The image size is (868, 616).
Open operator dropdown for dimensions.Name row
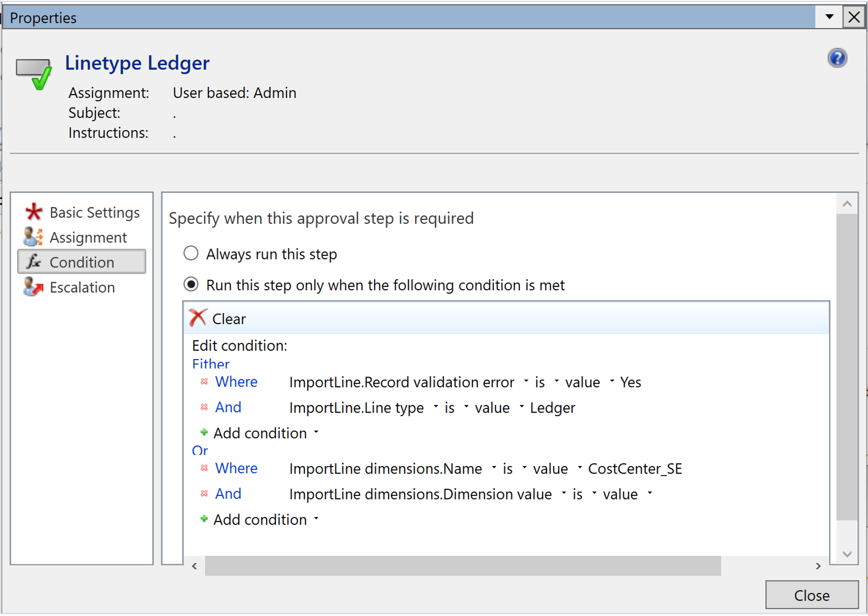click(524, 468)
